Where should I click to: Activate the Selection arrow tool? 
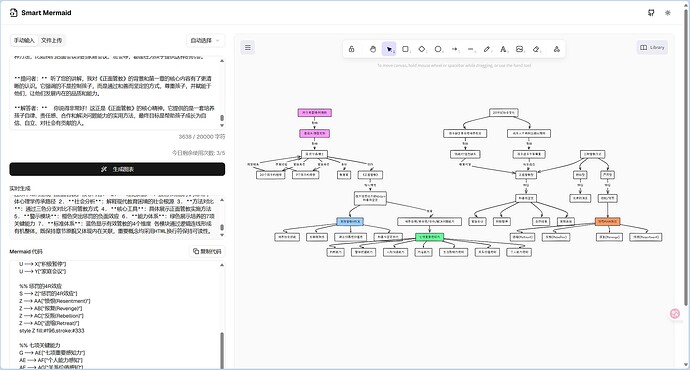click(389, 49)
